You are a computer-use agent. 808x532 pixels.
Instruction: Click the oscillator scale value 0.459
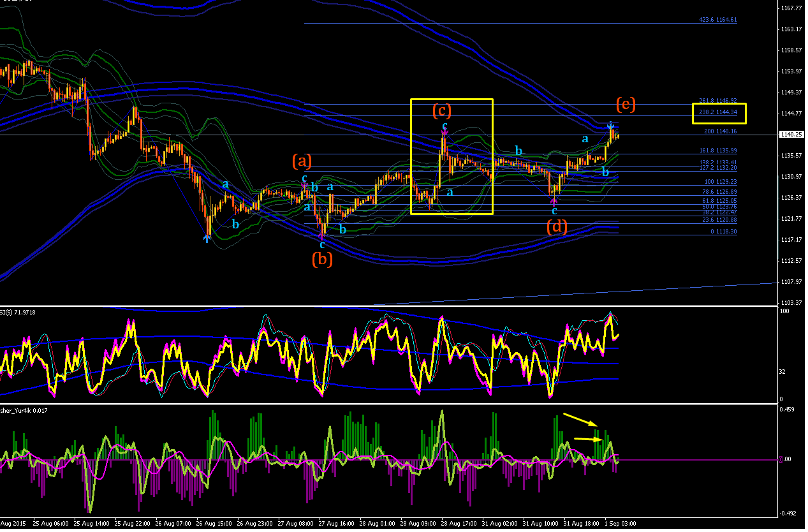(x=787, y=410)
